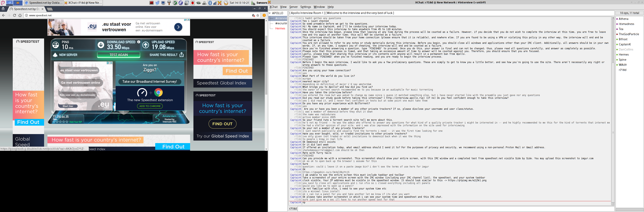
Task: Start speed test with TEST AGAIN
Action: pos(119,55)
